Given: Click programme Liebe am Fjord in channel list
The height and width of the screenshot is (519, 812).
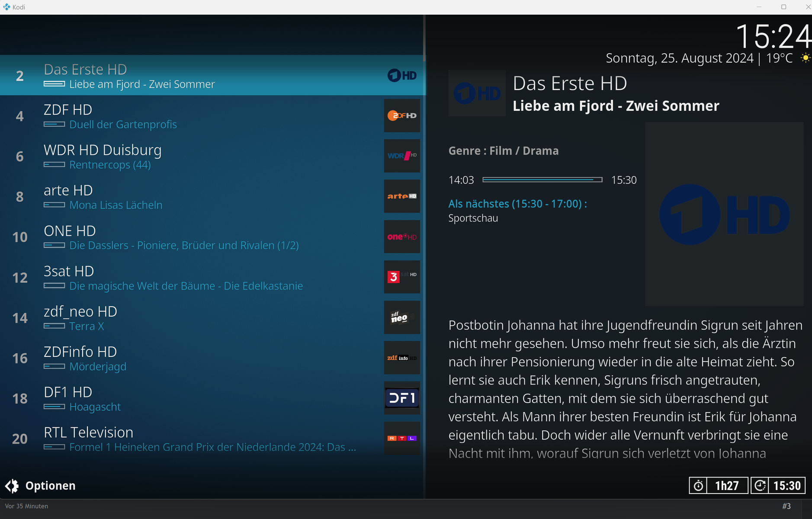Looking at the screenshot, I should pyautogui.click(x=142, y=84).
